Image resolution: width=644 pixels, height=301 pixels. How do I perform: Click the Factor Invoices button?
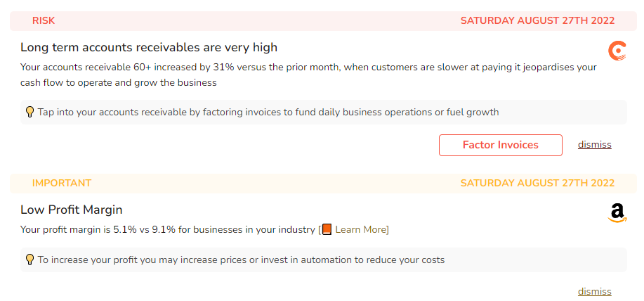point(500,145)
